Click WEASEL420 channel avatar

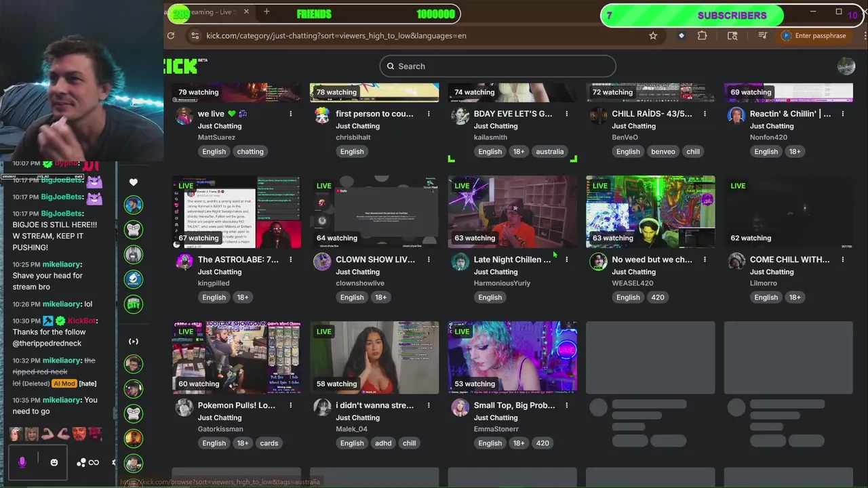pos(598,262)
